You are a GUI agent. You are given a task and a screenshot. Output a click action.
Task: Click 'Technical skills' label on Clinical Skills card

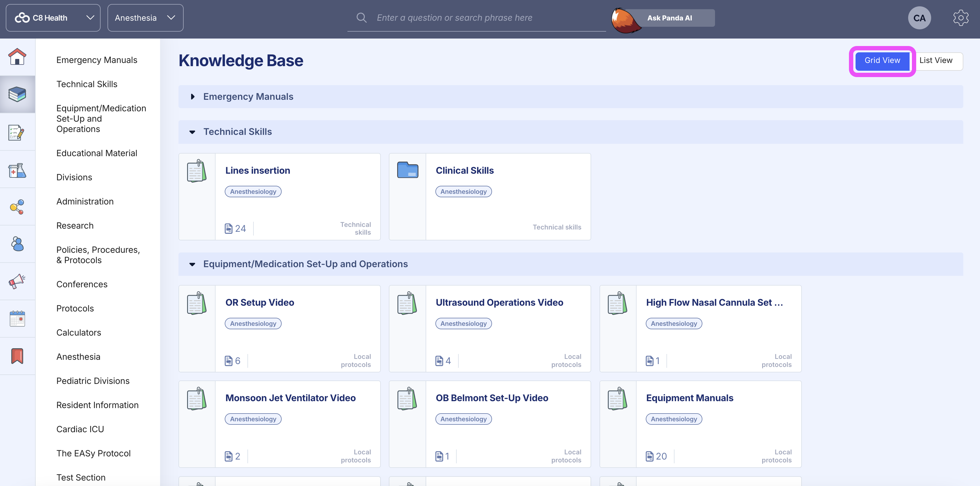[557, 227]
